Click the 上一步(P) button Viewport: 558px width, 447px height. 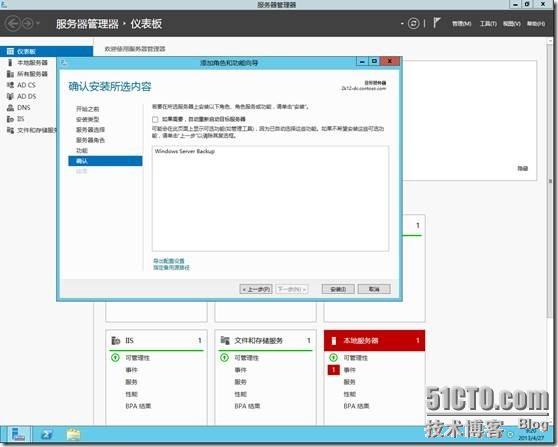[256, 289]
